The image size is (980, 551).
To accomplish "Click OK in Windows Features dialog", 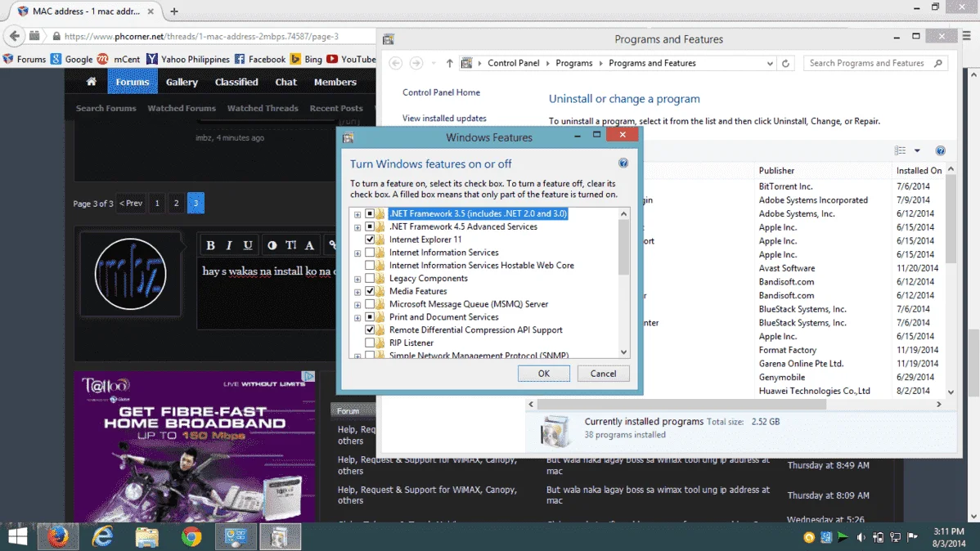I will pos(544,374).
